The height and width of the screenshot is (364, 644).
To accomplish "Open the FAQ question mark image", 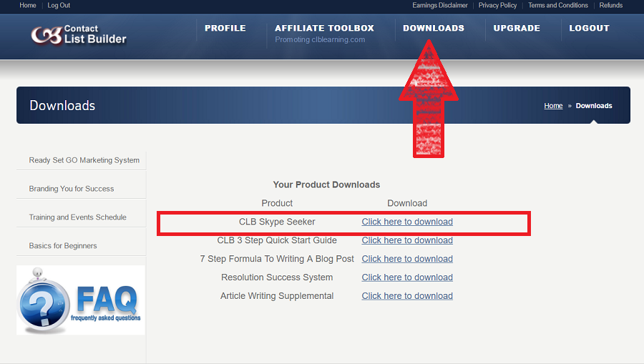I will coord(80,300).
